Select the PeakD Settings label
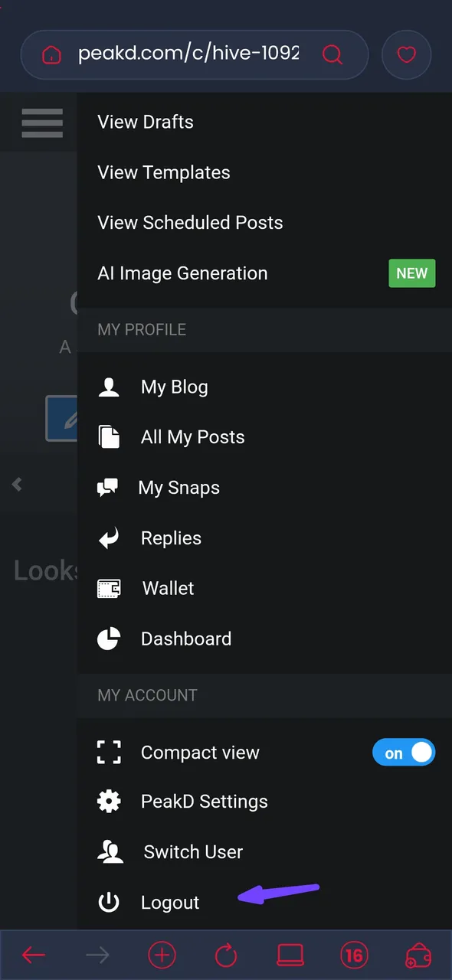452x980 pixels. click(205, 802)
